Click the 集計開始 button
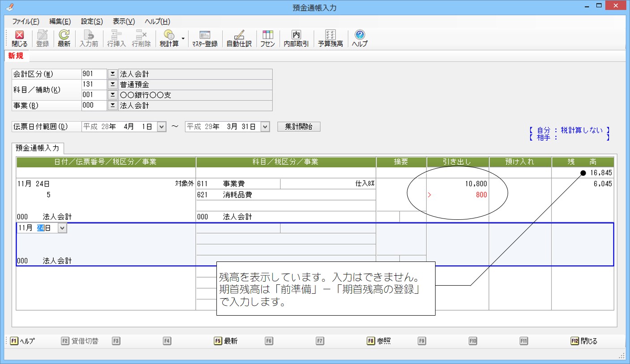Screen dimensions: 630x364 pyautogui.click(x=298, y=127)
